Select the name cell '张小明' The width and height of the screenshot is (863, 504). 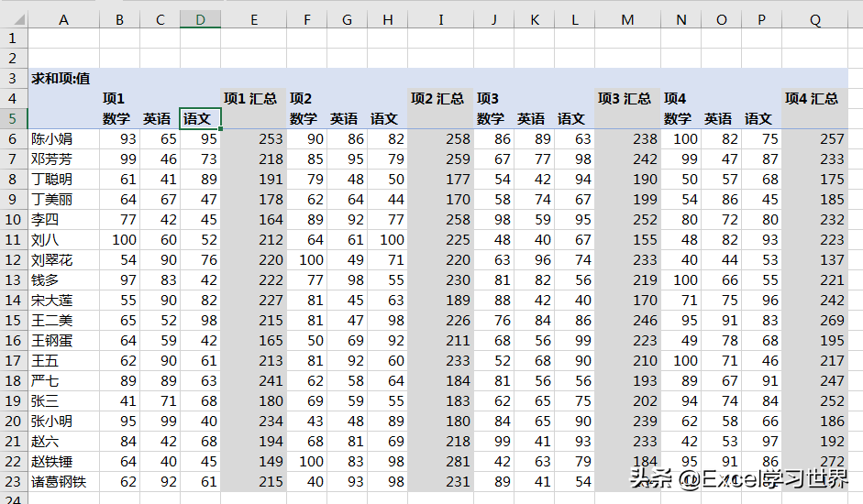pyautogui.click(x=64, y=421)
